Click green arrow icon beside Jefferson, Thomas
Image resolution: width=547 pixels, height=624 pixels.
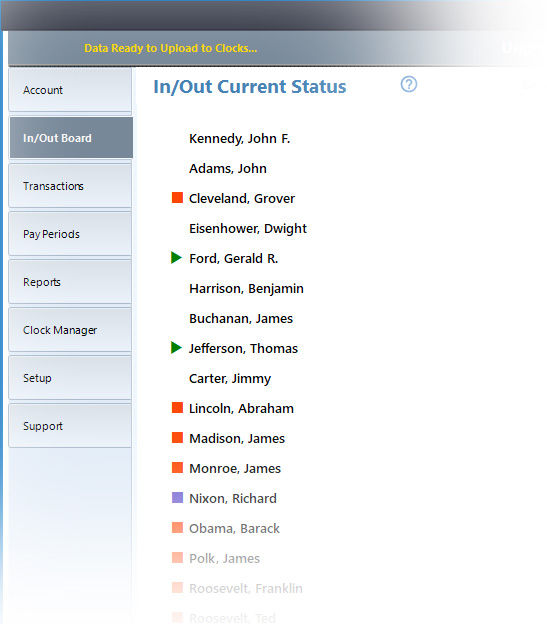pyautogui.click(x=176, y=347)
